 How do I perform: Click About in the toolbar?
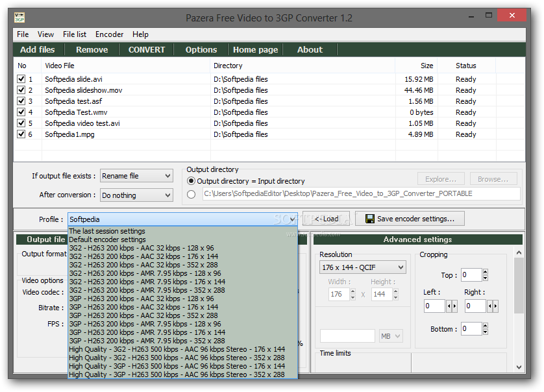pos(310,49)
